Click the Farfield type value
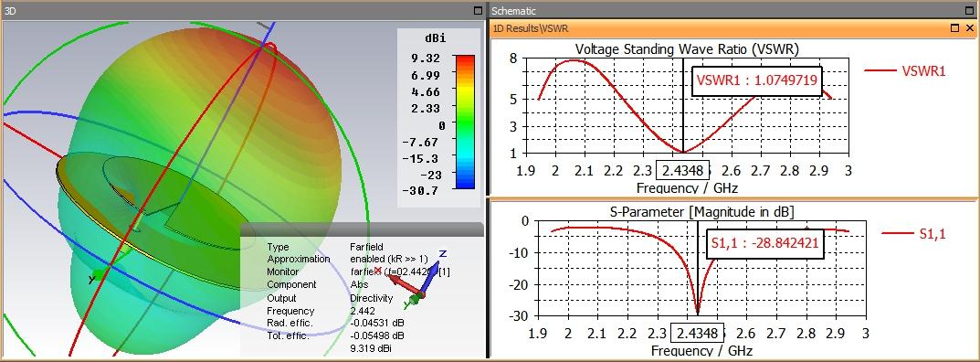 click(366, 247)
